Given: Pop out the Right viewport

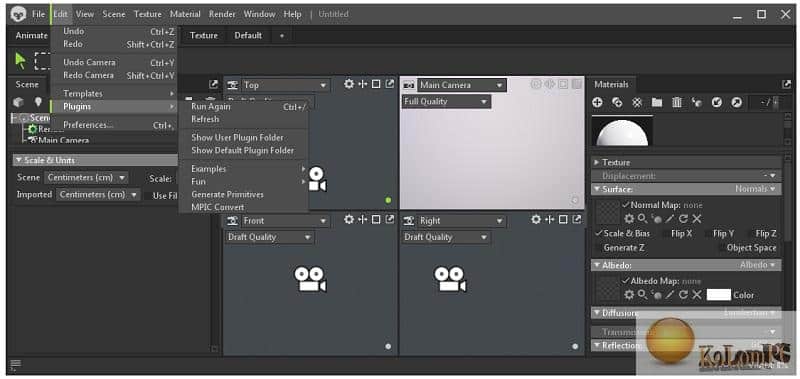Looking at the screenshot, I should [x=577, y=219].
